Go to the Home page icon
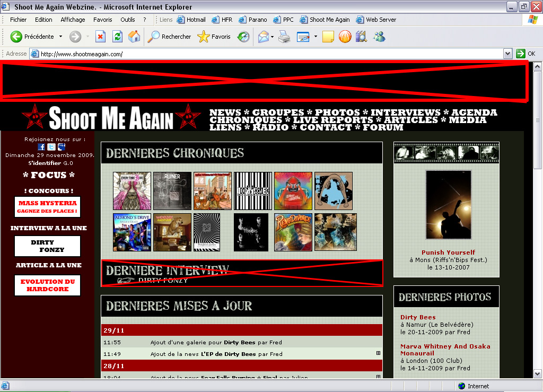This screenshot has height=392, width=543. click(x=134, y=37)
